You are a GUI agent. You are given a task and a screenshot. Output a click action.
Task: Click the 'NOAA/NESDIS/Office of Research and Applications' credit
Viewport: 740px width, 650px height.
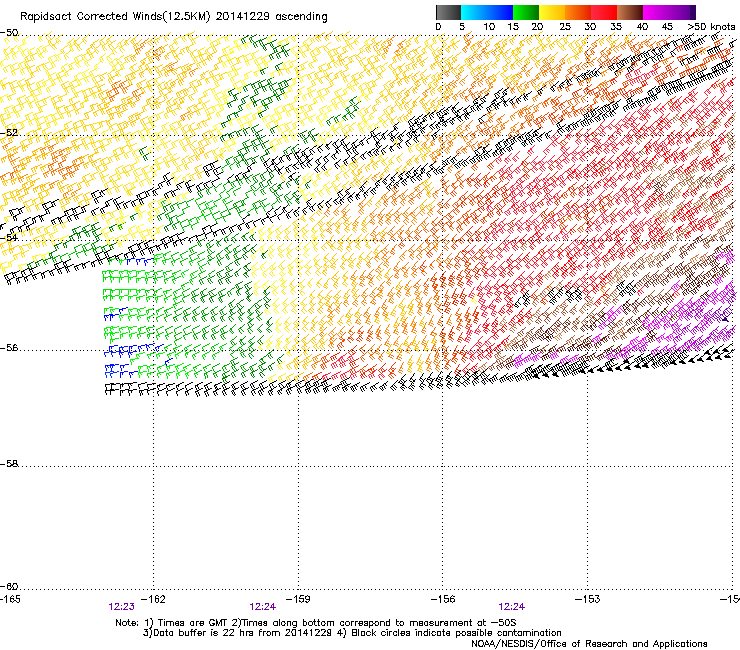[x=589, y=644]
